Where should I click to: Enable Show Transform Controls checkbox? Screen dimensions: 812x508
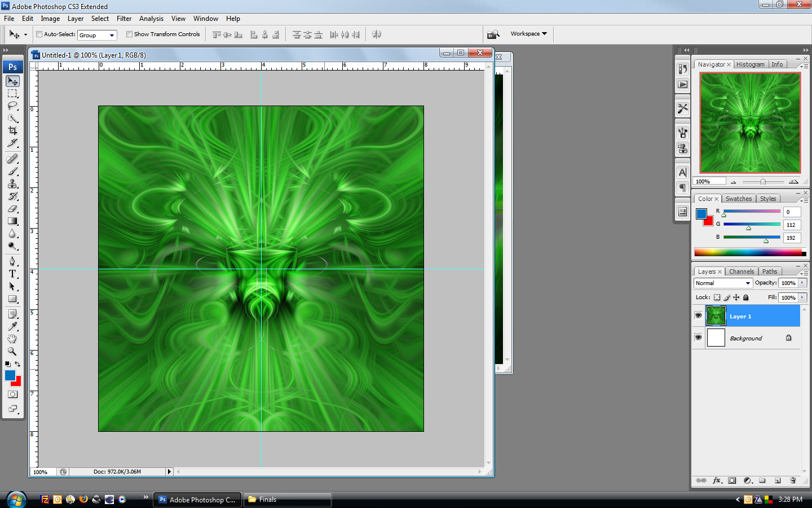(x=129, y=34)
